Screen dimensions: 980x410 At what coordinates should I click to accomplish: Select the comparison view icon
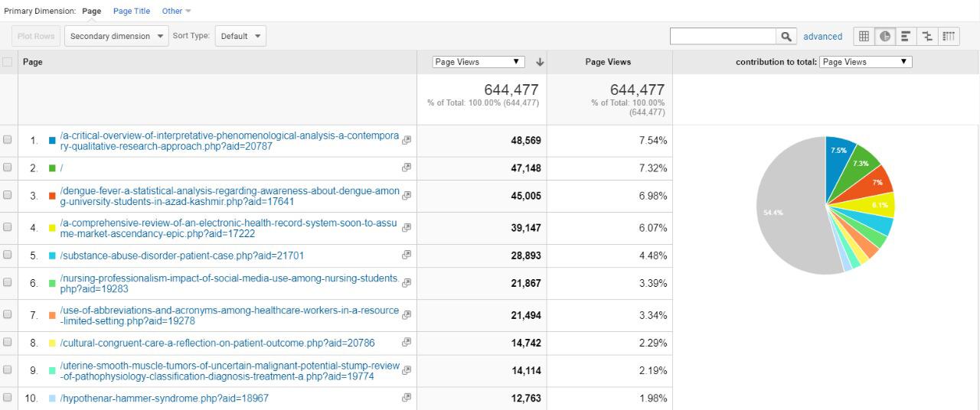tap(927, 36)
